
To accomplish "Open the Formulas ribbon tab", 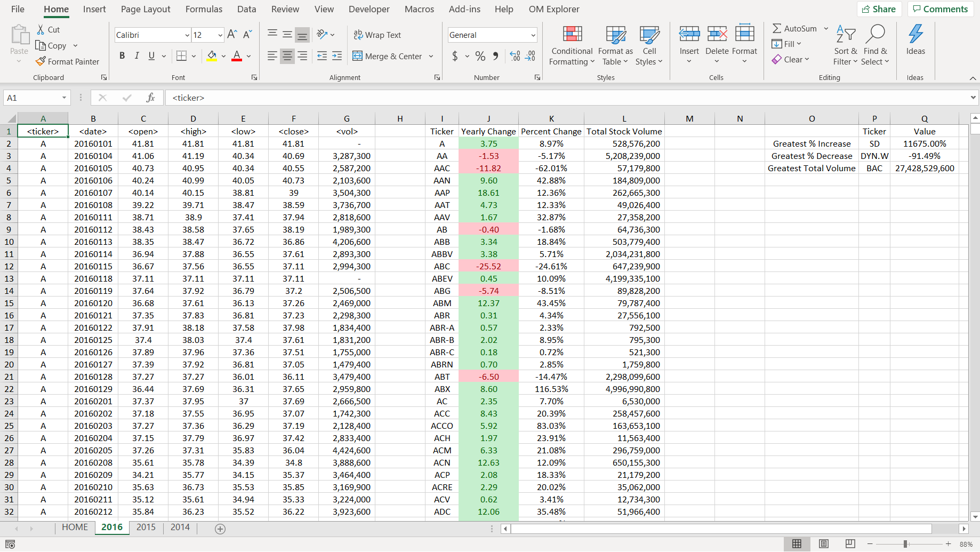I will tap(204, 9).
